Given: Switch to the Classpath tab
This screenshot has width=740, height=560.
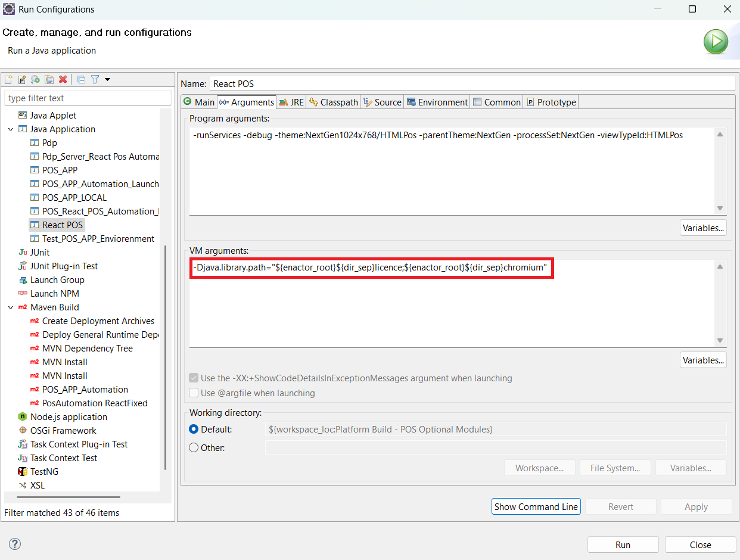Looking at the screenshot, I should click(x=334, y=102).
